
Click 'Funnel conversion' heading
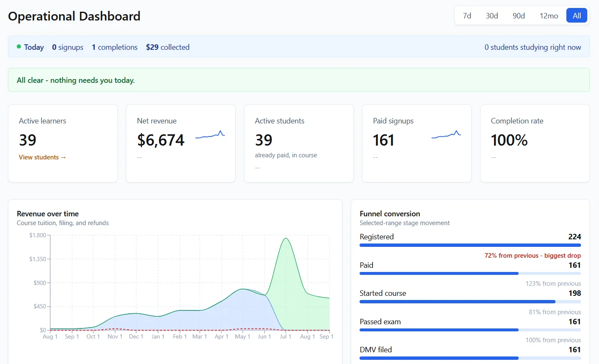coord(390,214)
